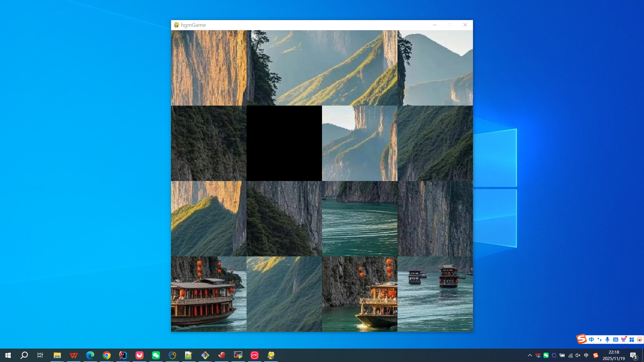Switch input language using the 中 indicator
644x362 pixels.
586,356
